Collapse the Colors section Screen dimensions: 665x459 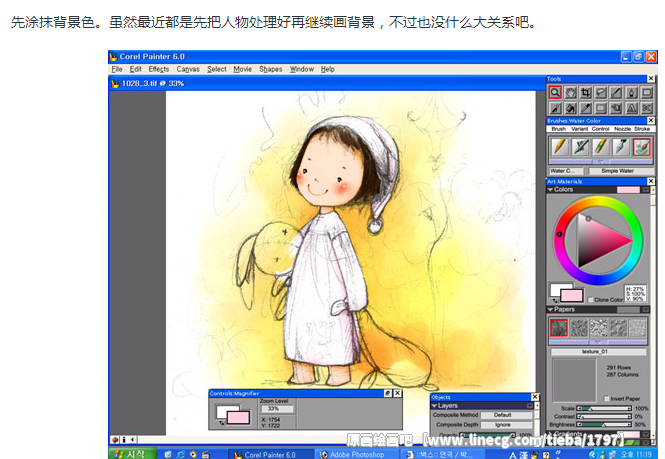tap(550, 190)
